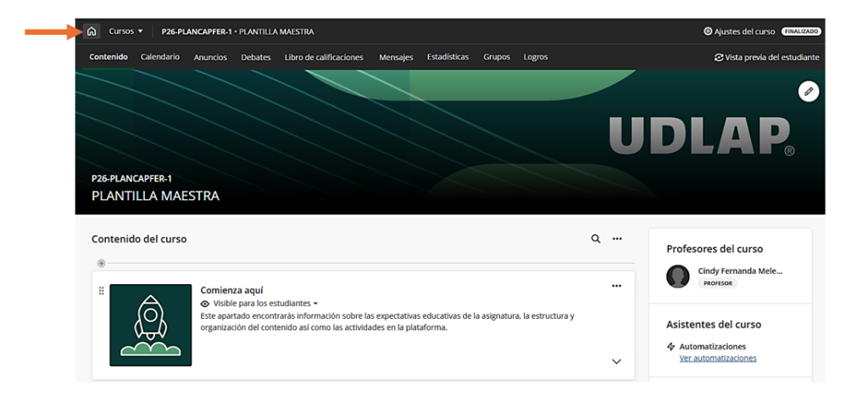Open Ajustes del curso settings
Viewport: 868px width, 402px height.
click(738, 31)
